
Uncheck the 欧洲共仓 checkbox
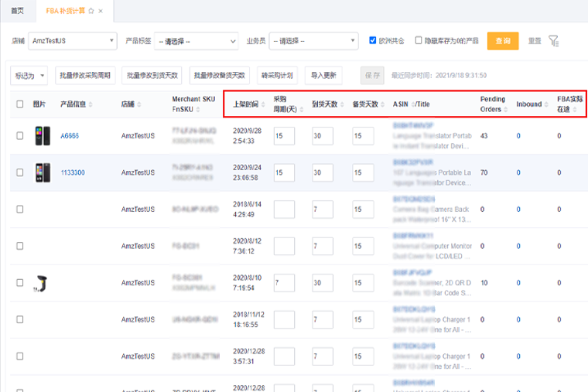point(373,40)
